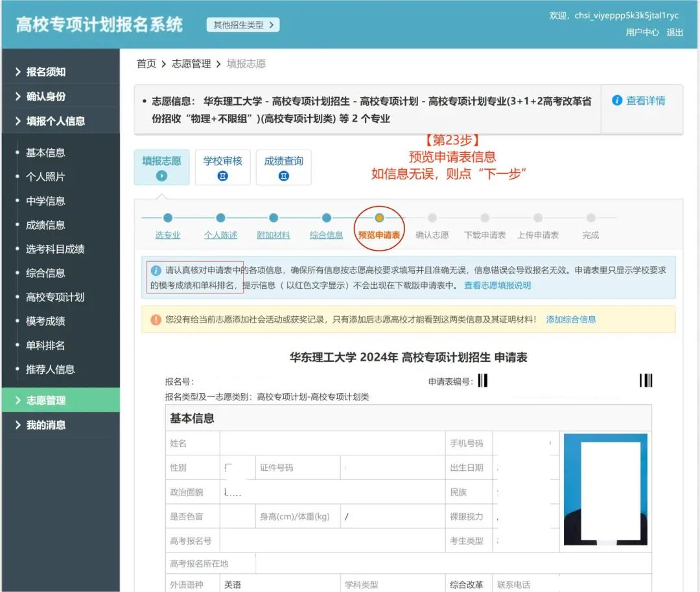
Task: Click the barcode at the form's top-right corner
Action: (646, 381)
